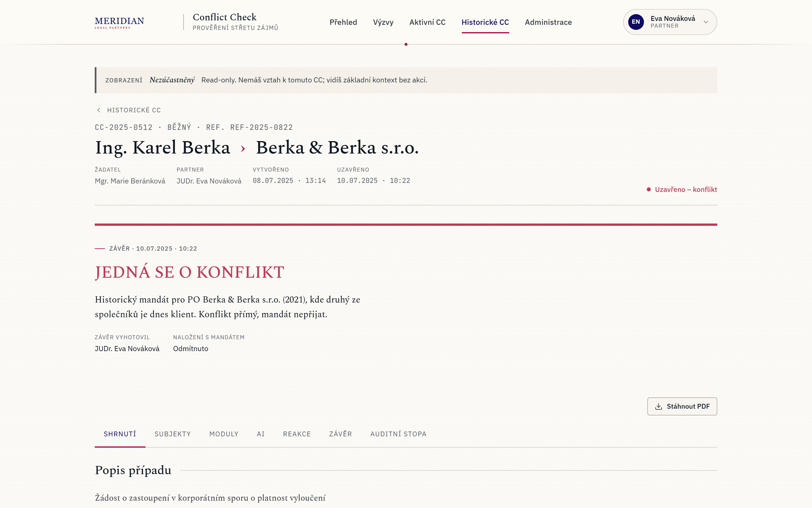Click the JEDNÁ SE O KONFLIKT heading
Screen dimensions: 812x508
click(189, 272)
